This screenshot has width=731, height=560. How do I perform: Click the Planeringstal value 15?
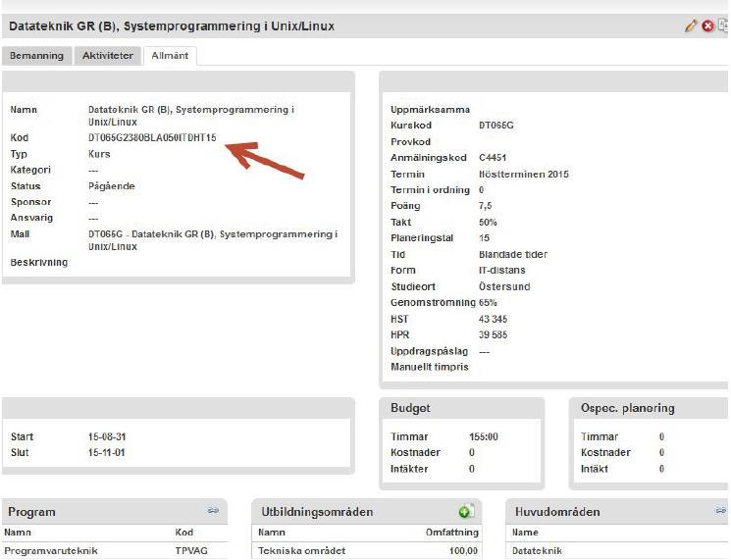pyautogui.click(x=484, y=238)
